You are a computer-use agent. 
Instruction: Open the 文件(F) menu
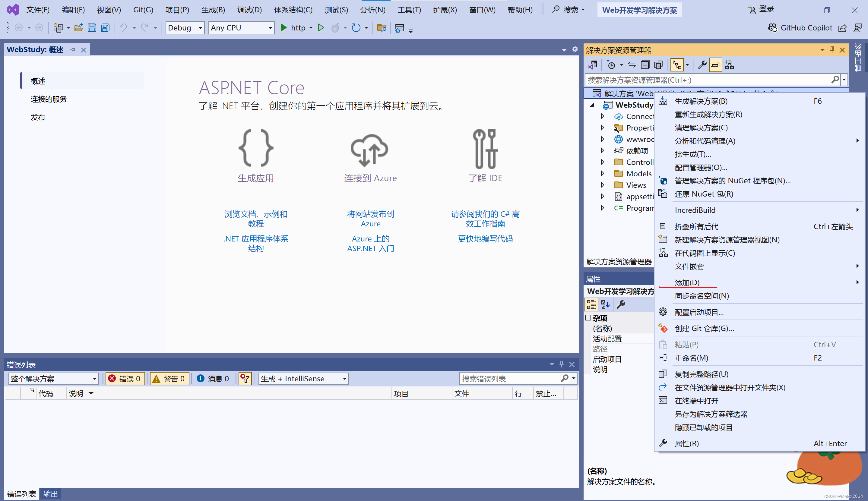click(38, 10)
